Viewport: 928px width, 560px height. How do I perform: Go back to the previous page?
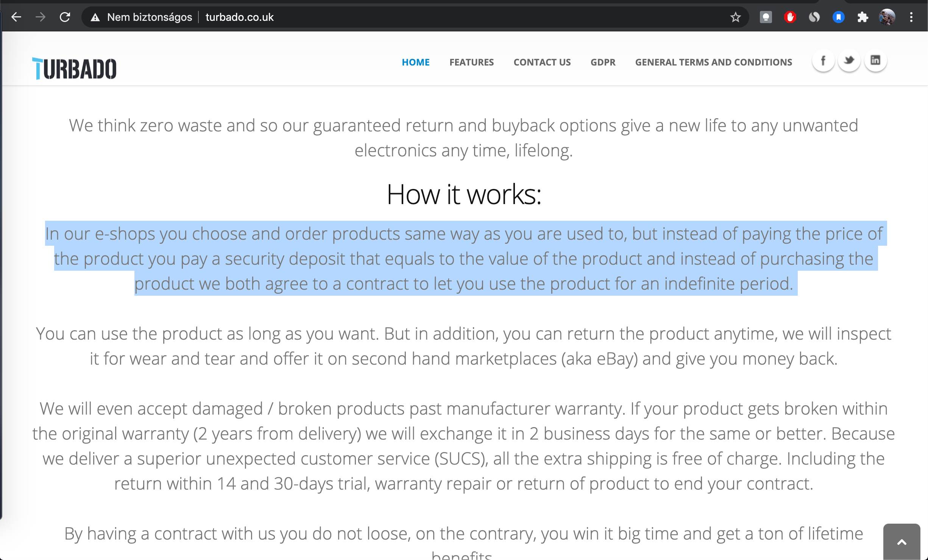16,17
